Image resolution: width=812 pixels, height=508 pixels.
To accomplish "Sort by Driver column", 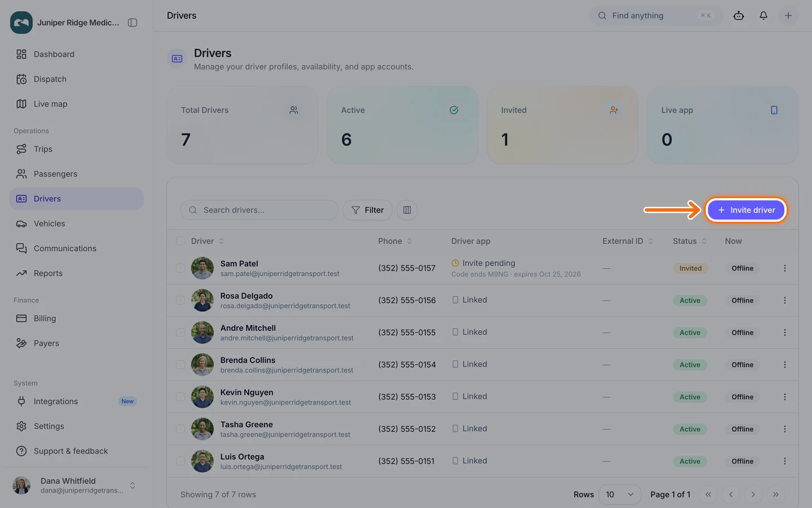I will 208,241.
